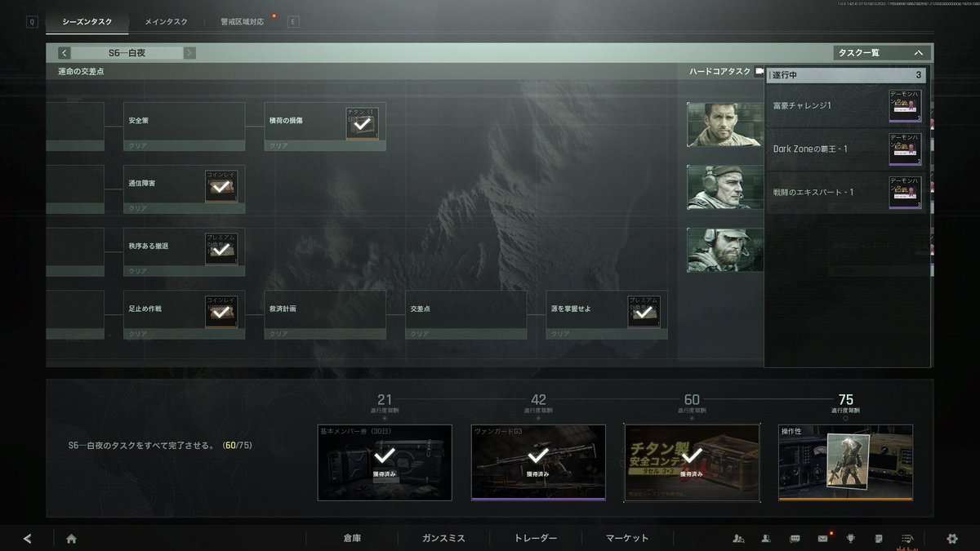Click 操作性 reward card at 75
Image resolution: width=980 pixels, height=551 pixels.
[845, 462]
